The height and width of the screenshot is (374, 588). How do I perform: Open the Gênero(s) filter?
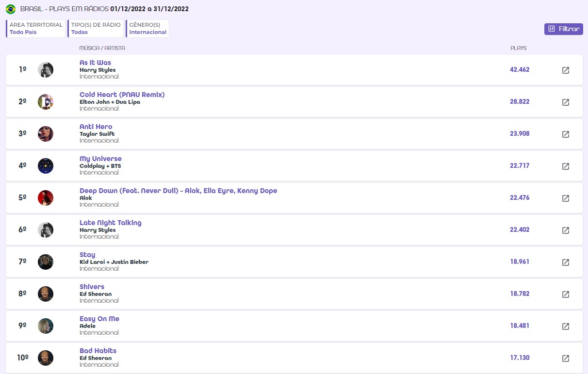point(147,29)
